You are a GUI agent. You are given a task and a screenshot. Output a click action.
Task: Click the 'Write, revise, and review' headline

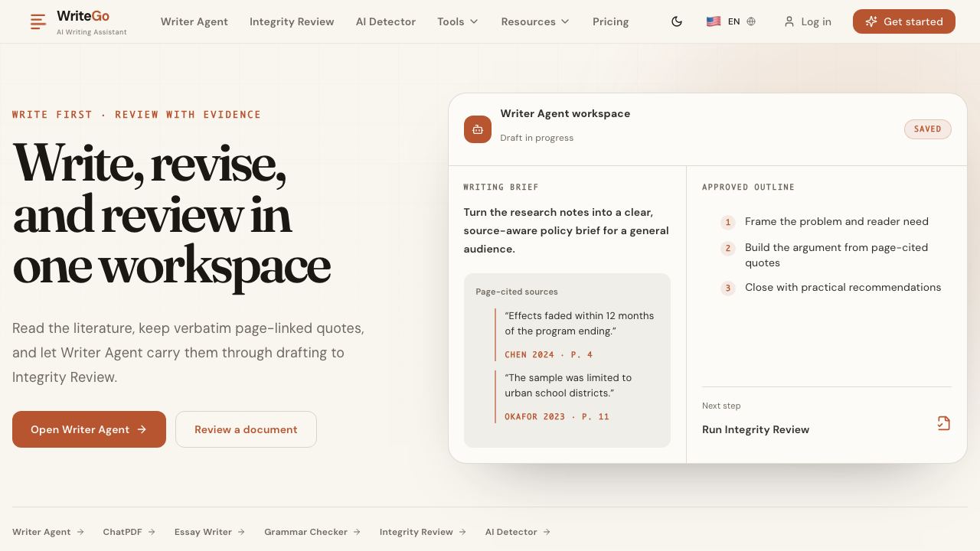click(x=171, y=214)
